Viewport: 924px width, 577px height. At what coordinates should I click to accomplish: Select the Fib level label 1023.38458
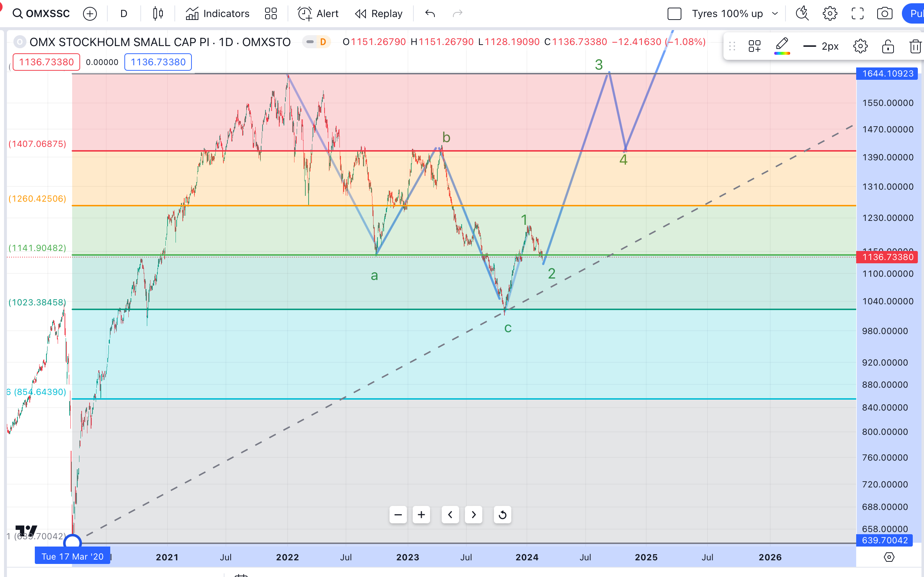tap(37, 302)
